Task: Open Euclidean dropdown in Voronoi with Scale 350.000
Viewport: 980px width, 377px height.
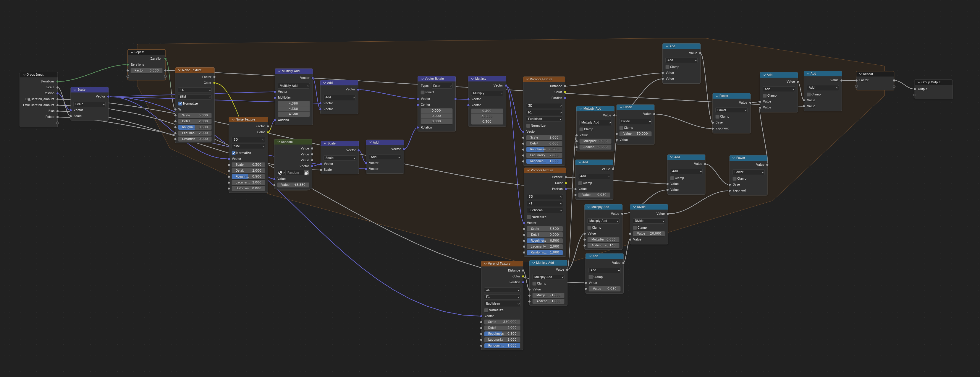Action: tap(502, 303)
